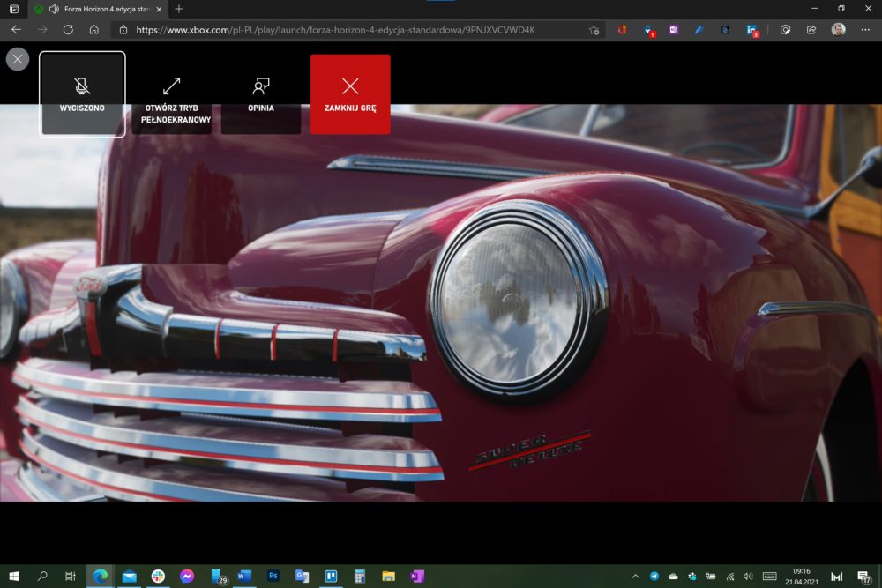View site security lock information

[x=123, y=30]
